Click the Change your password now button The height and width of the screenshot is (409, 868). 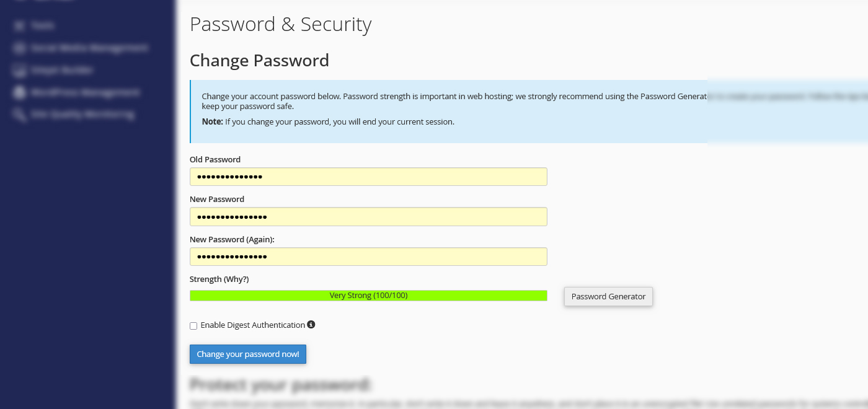coord(247,354)
